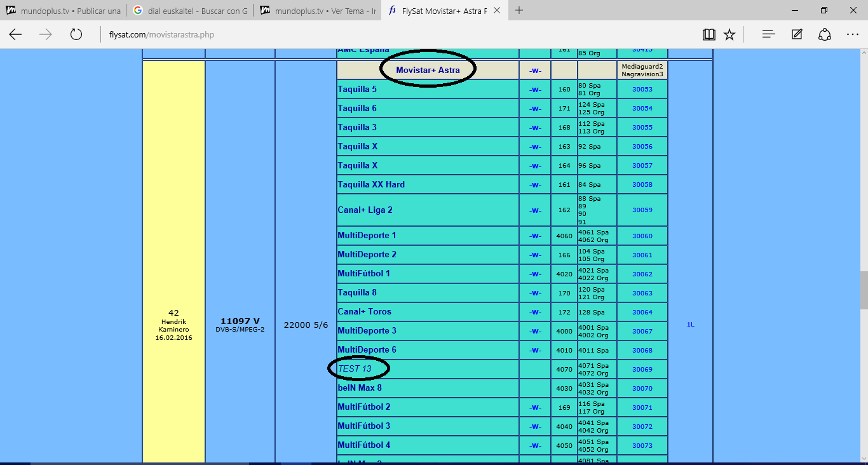Open the Taquilla XX Hard link
Image resolution: width=868 pixels, height=465 pixels.
point(371,184)
